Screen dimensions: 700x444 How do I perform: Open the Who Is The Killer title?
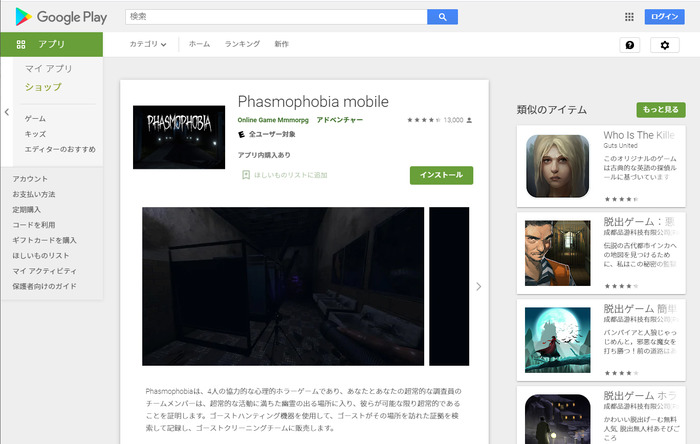pos(639,135)
